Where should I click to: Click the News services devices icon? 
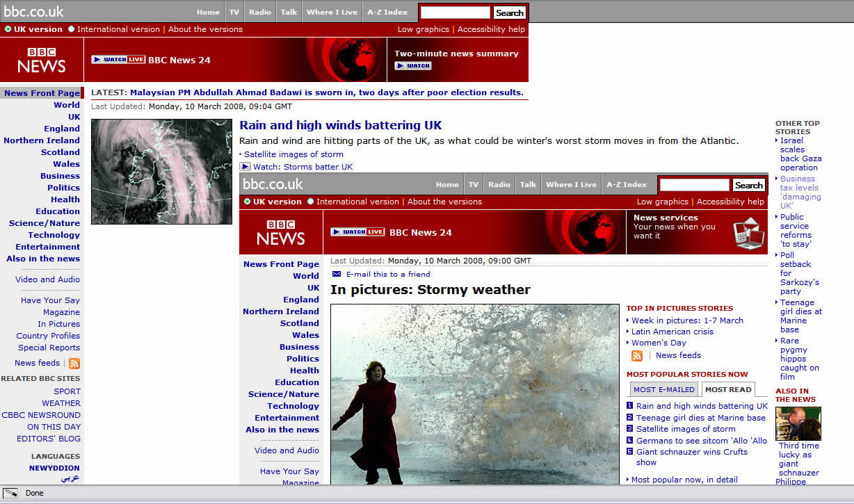pyautogui.click(x=748, y=233)
